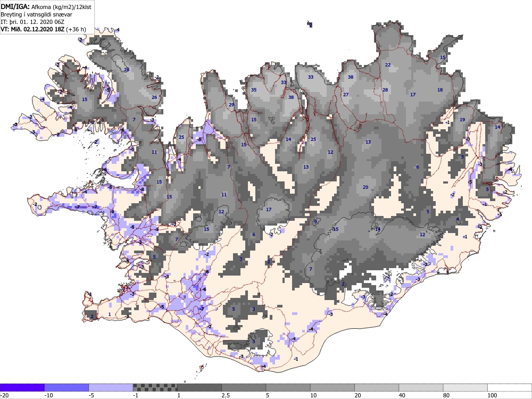
Task: Click the '(+36 h)' forecast offset text
Action: pyautogui.click(x=76, y=29)
